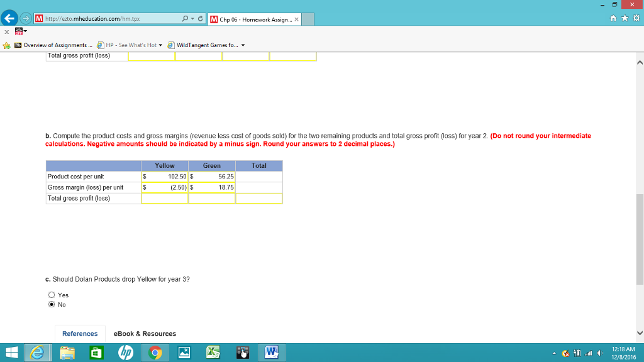Open the Windows Store app
The image size is (644, 362).
click(x=96, y=353)
